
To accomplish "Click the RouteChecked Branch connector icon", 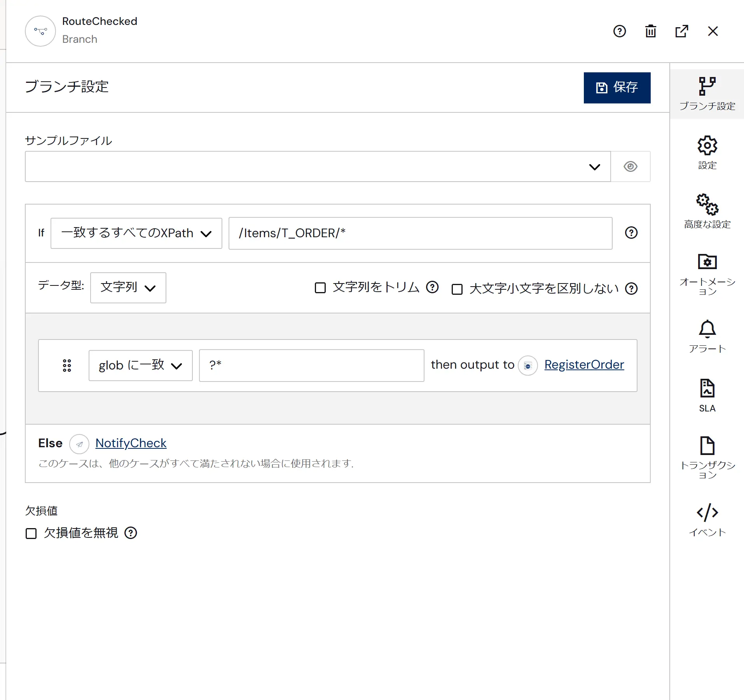I will [x=40, y=31].
